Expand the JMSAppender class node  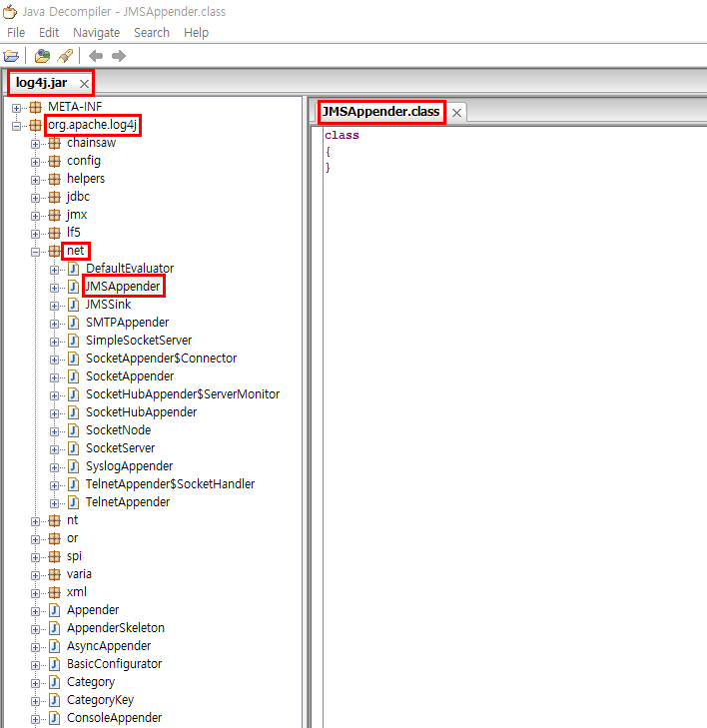[x=54, y=289]
